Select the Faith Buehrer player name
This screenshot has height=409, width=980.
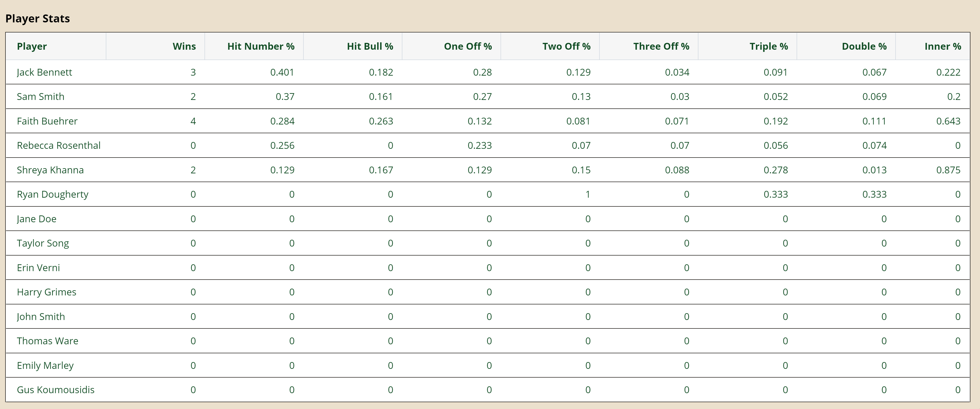(47, 121)
